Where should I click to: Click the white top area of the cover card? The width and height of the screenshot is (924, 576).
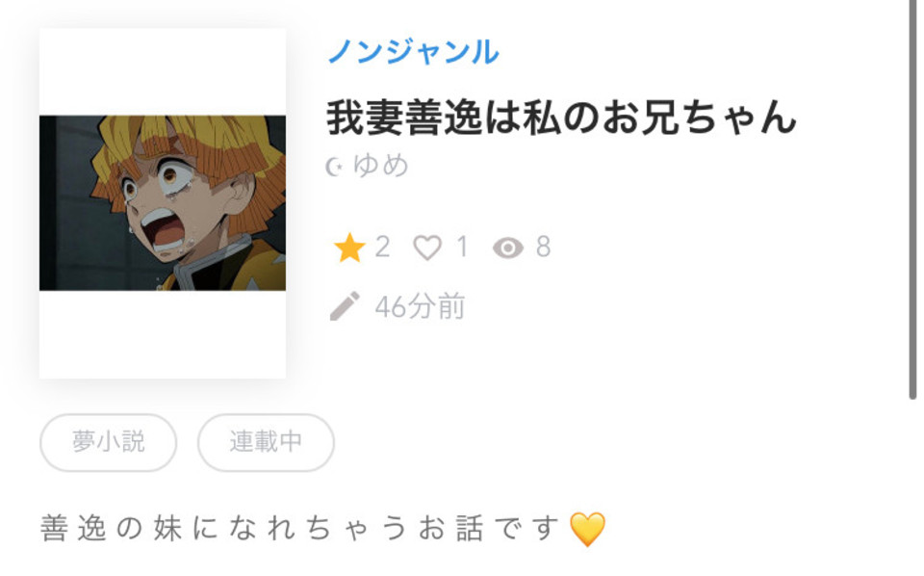(x=163, y=72)
